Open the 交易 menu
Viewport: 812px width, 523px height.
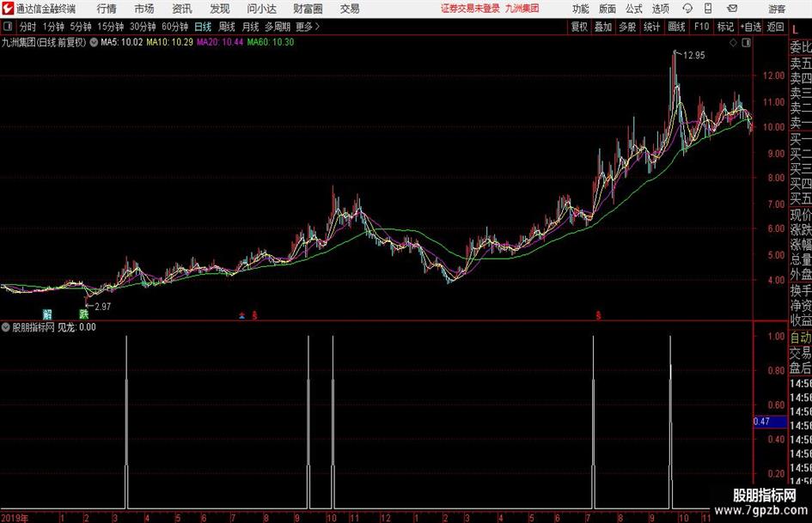[350, 9]
